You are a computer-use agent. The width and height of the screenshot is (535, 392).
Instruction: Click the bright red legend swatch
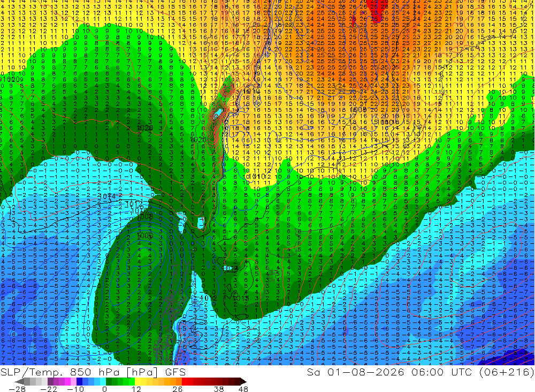pyautogui.click(x=185, y=381)
